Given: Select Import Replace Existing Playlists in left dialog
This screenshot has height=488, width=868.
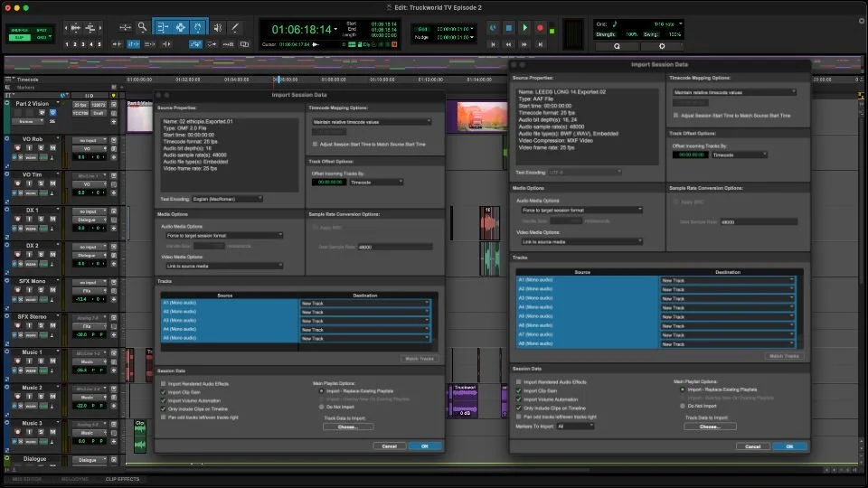Looking at the screenshot, I should (322, 391).
